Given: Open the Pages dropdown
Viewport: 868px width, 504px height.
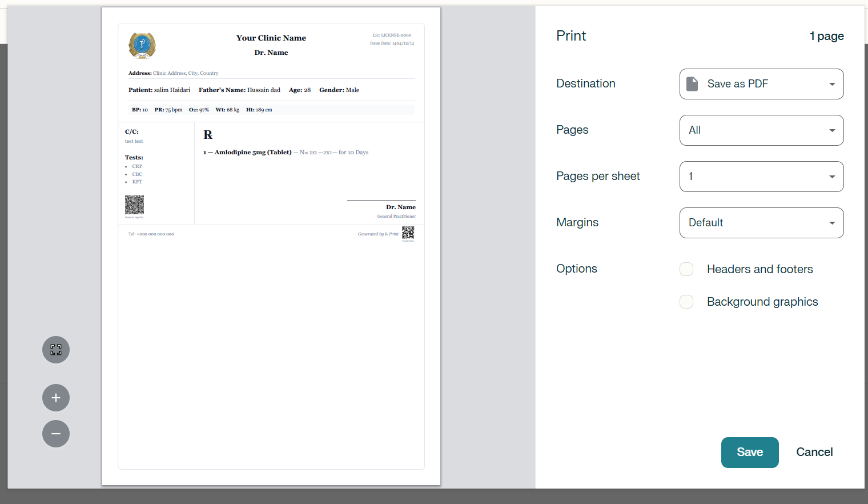Looking at the screenshot, I should [x=761, y=130].
